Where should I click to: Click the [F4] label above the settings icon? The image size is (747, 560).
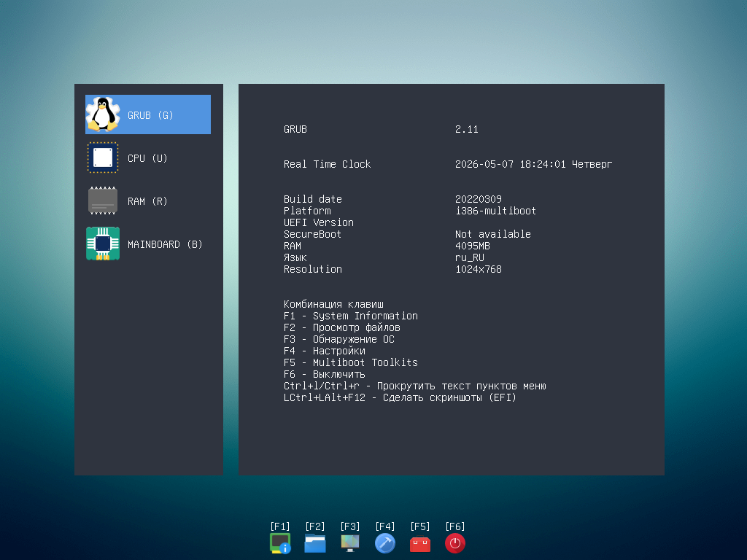(x=385, y=526)
